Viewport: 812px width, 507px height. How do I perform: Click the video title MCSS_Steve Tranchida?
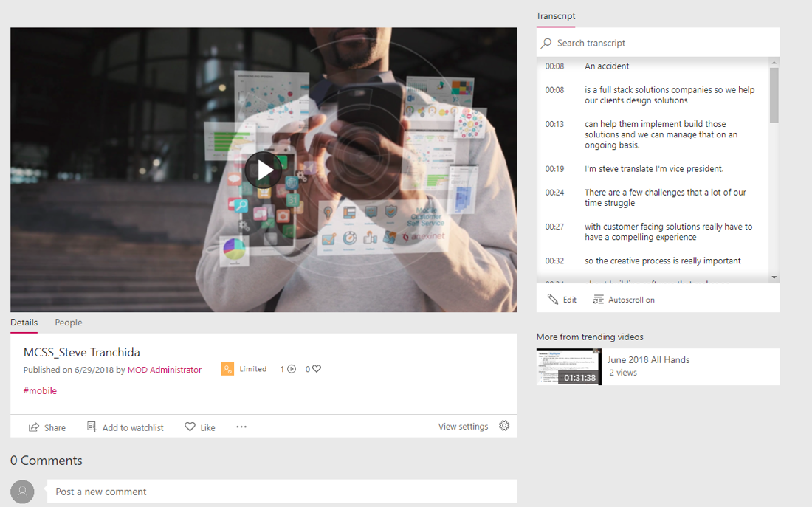(x=82, y=352)
